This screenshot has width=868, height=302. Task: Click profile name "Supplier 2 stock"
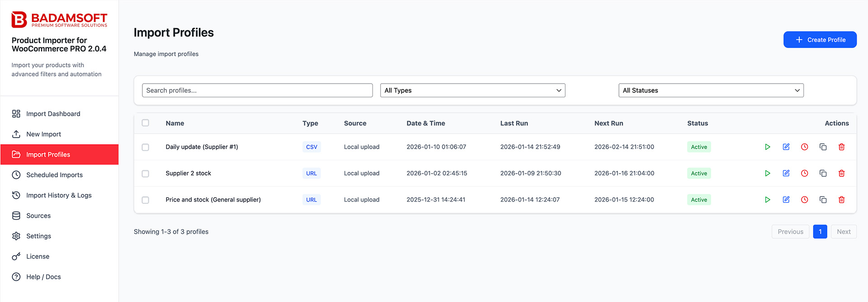click(x=188, y=173)
